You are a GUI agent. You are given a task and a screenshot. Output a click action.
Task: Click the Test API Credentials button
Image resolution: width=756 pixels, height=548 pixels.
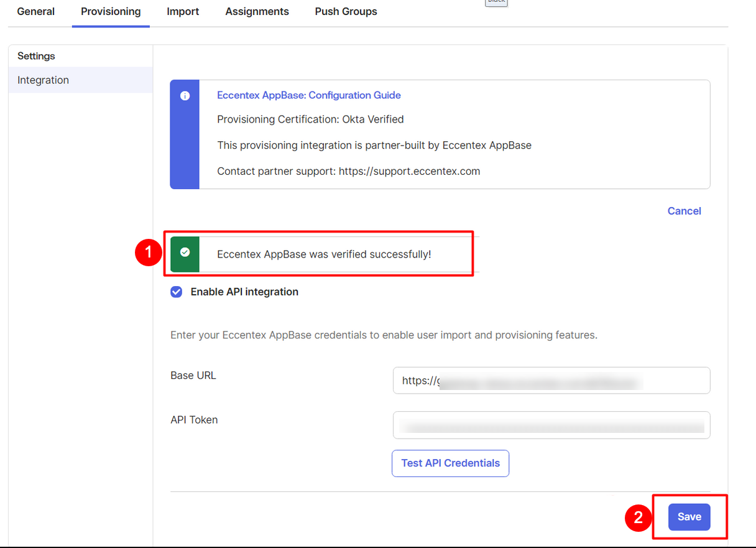[450, 463]
